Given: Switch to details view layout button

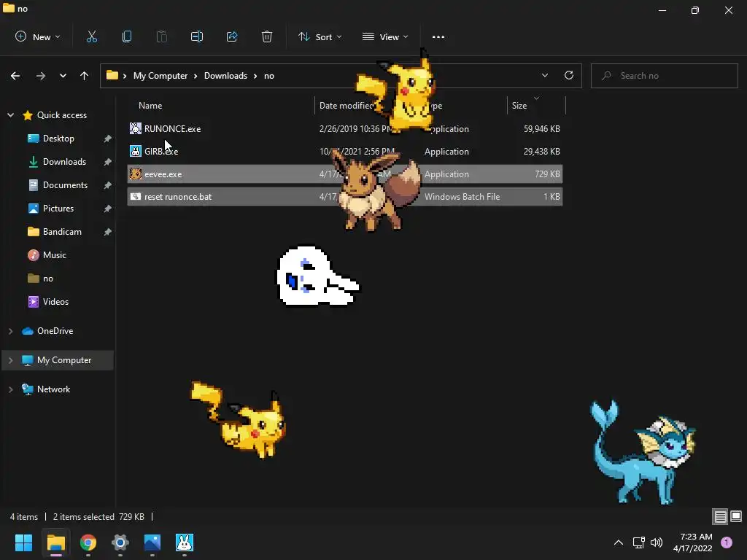Looking at the screenshot, I should click(720, 517).
